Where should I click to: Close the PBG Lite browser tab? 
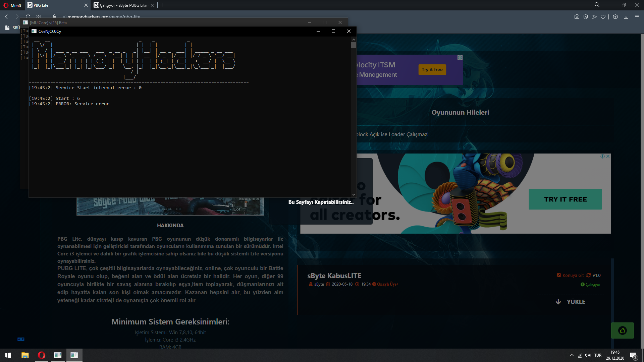[86, 5]
